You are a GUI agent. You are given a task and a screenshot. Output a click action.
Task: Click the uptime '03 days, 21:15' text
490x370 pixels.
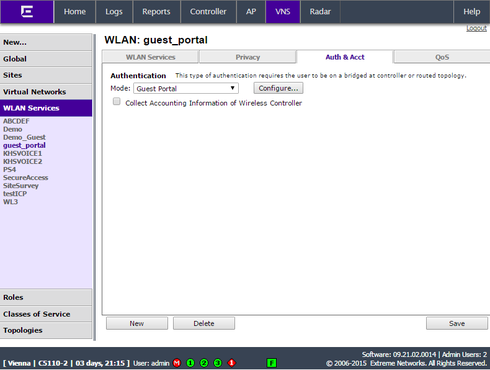coord(100,363)
